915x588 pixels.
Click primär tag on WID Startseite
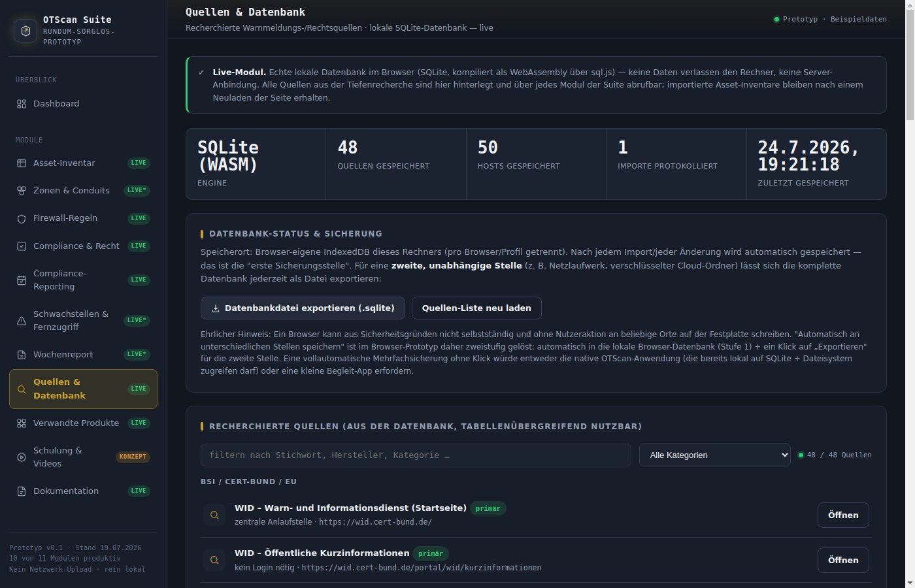coord(488,509)
